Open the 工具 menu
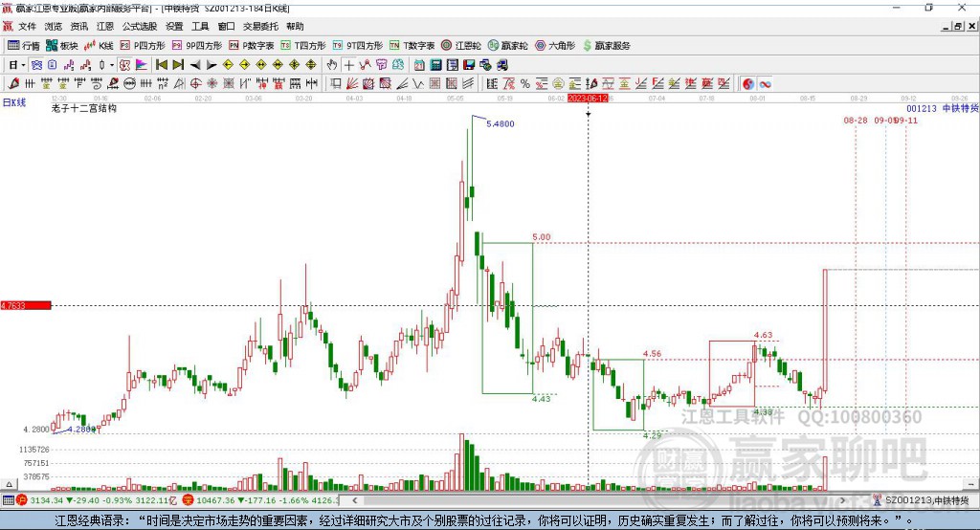Viewport: 980px width, 530px height. [200, 26]
